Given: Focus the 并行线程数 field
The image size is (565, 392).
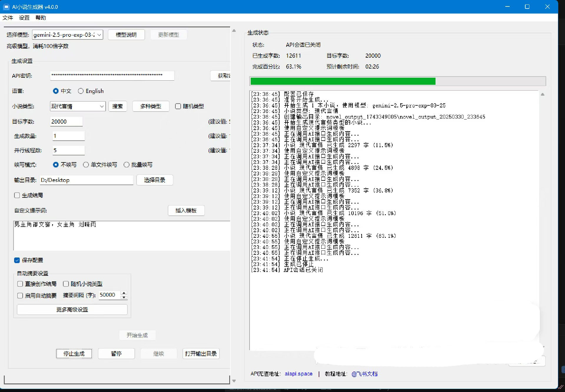Looking at the screenshot, I should 69,150.
